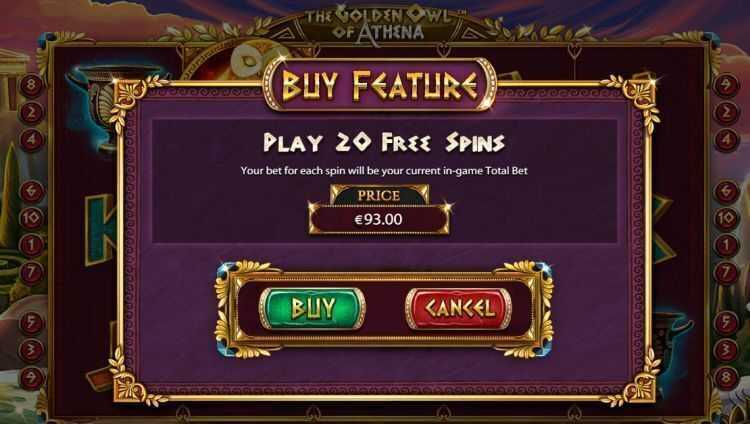Select payline 10 marker on left side
Screen dimensions: 750x424
click(x=31, y=218)
